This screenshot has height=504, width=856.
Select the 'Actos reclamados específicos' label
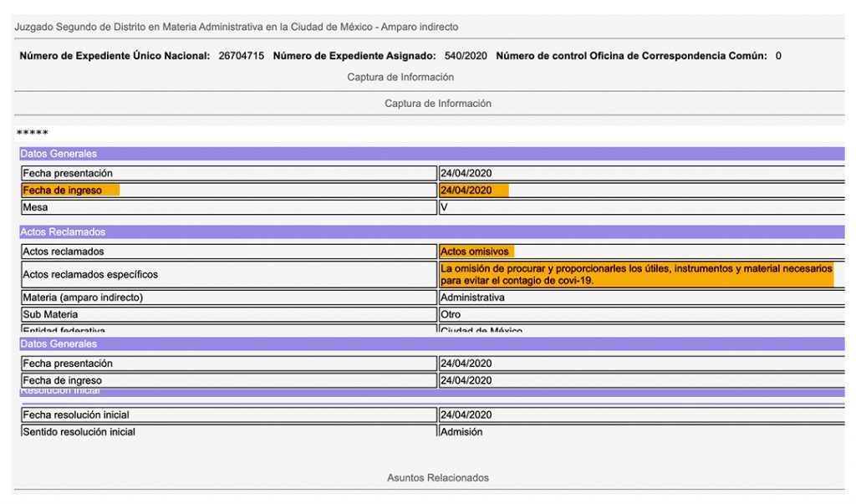coord(90,275)
